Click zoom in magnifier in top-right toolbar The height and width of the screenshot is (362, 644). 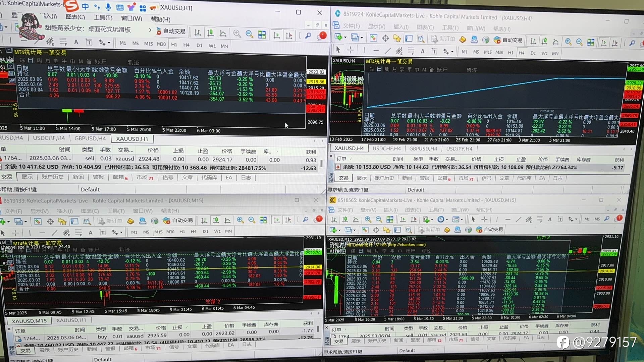tap(568, 42)
